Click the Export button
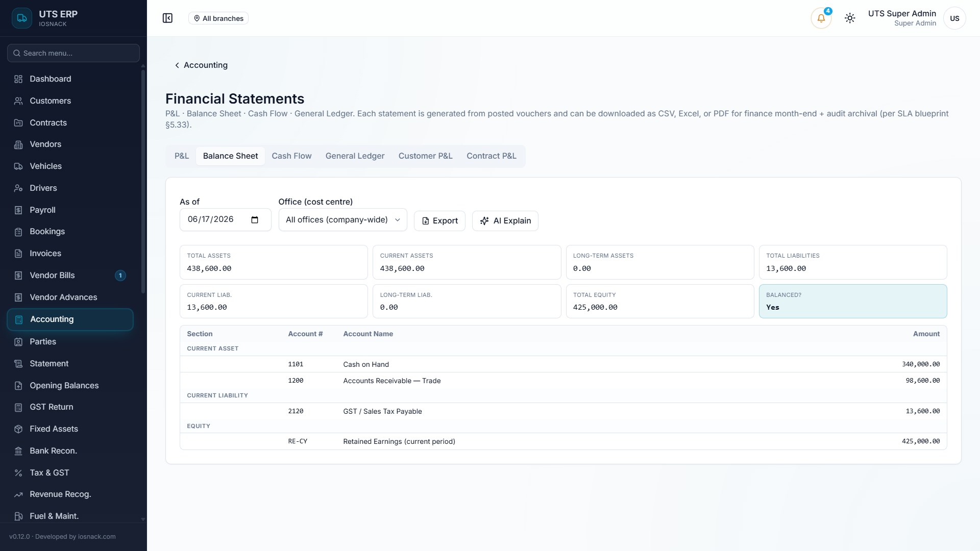 tap(439, 221)
